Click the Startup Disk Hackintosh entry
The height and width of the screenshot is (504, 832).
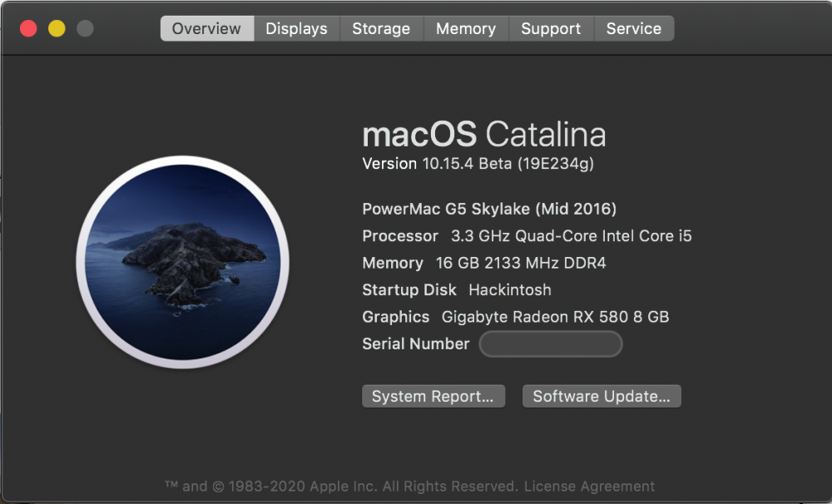tap(457, 289)
